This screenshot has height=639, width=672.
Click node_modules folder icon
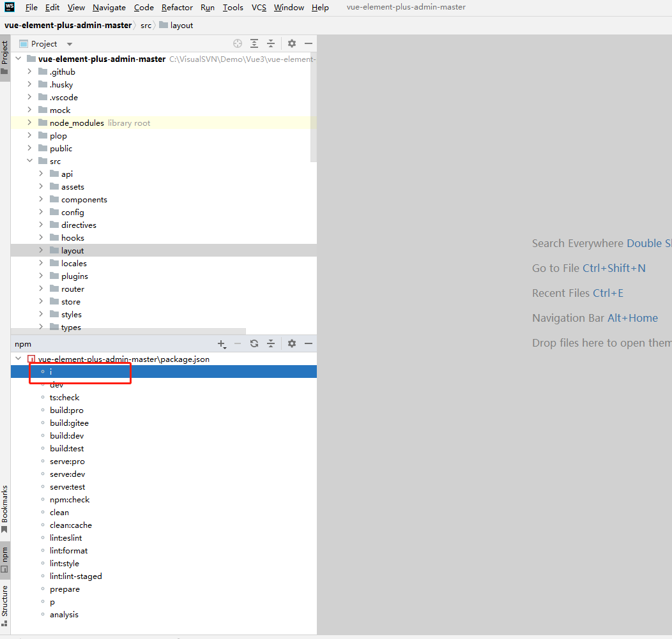[x=42, y=123]
